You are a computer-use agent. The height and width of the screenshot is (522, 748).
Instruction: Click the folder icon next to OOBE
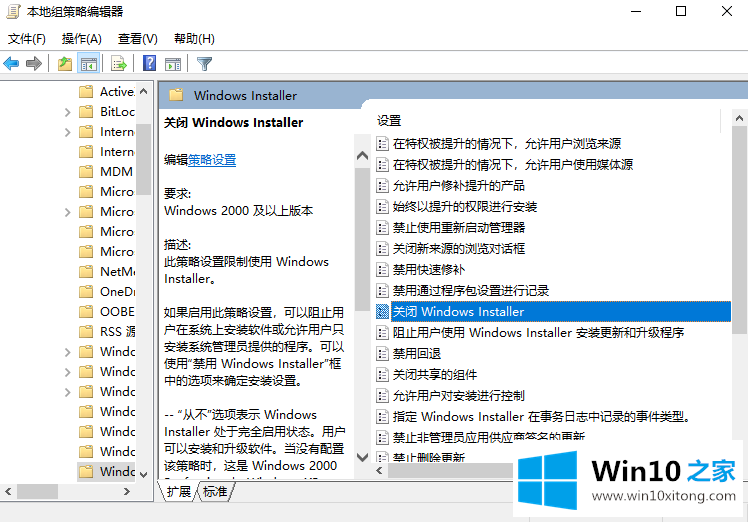coord(86,312)
